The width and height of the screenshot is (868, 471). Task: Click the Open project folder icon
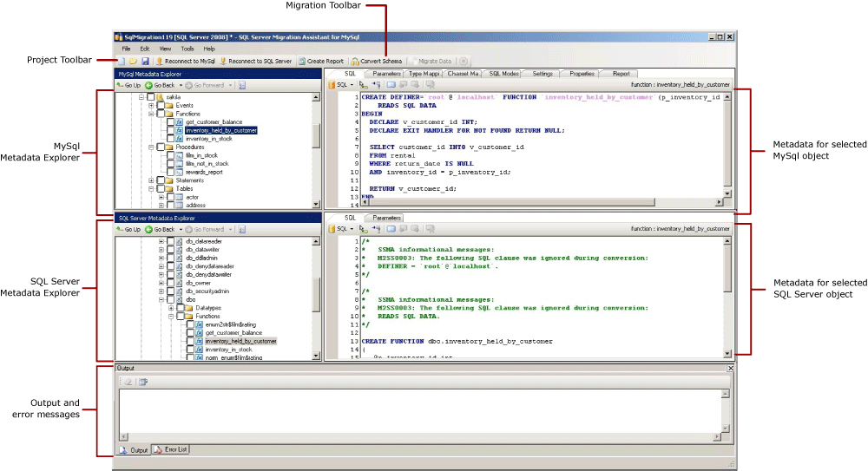(133, 62)
